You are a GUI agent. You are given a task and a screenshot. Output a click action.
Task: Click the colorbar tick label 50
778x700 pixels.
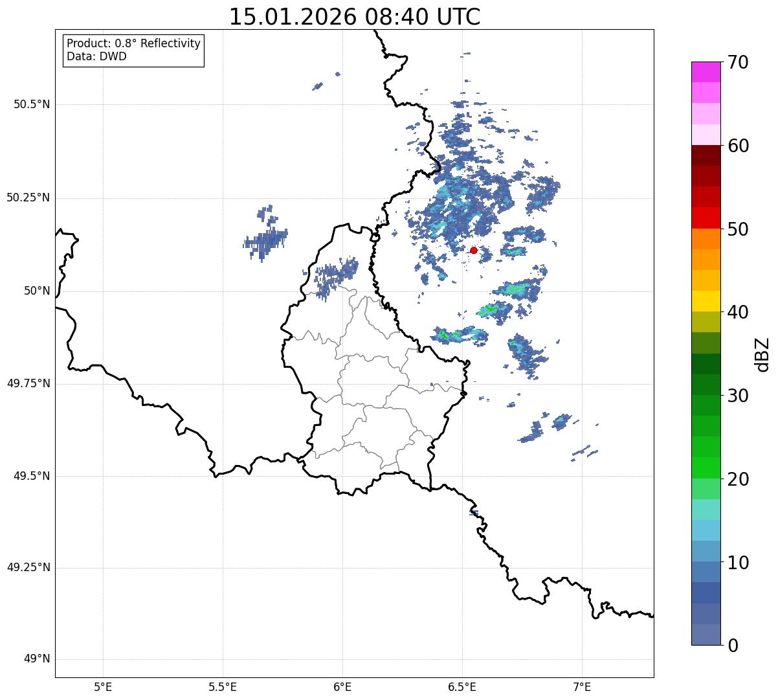coord(739,229)
